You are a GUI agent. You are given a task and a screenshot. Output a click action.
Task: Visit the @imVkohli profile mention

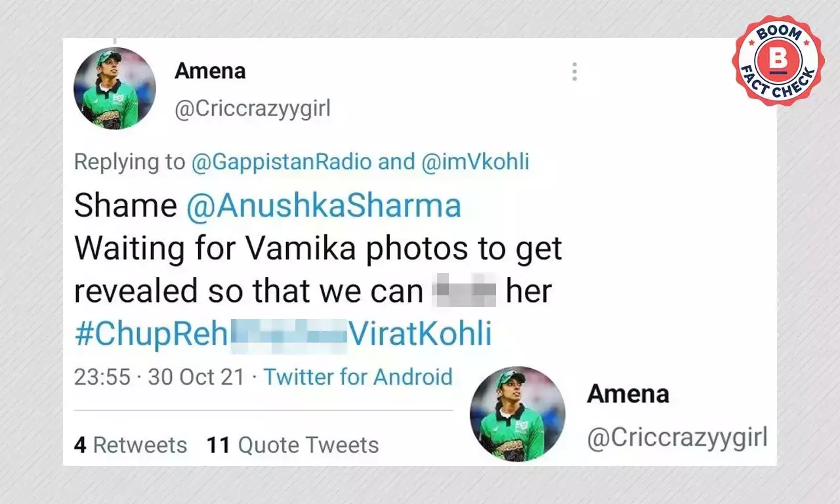475,162
